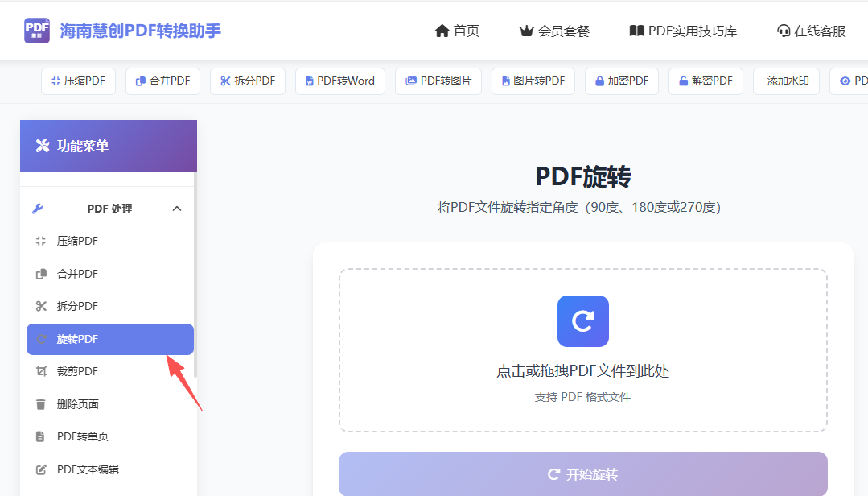Screen dimensions: 868x496
Task: Choose 添加水印 toolbar button
Action: tap(788, 81)
